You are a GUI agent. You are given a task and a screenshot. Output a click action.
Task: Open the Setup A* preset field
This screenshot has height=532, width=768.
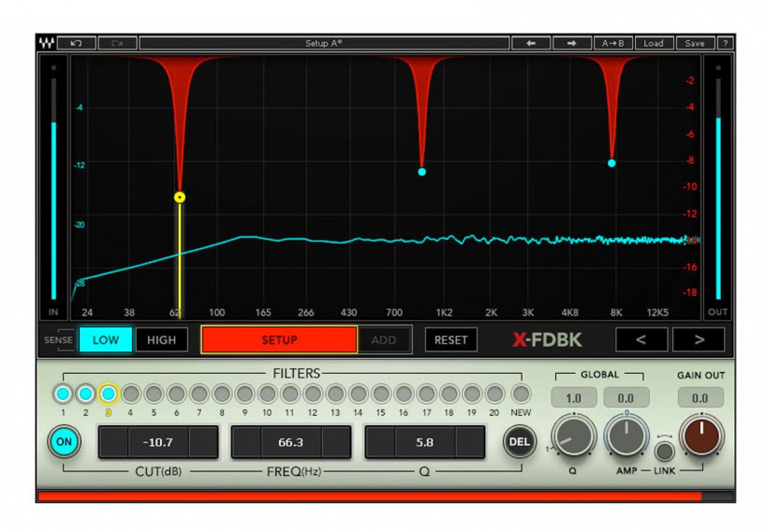click(324, 44)
